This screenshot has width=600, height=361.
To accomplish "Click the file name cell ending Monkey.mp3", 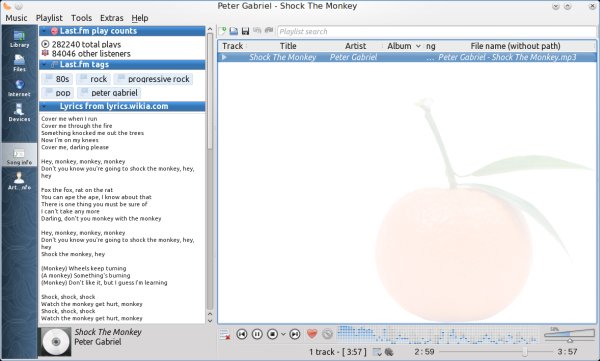I will [x=507, y=57].
